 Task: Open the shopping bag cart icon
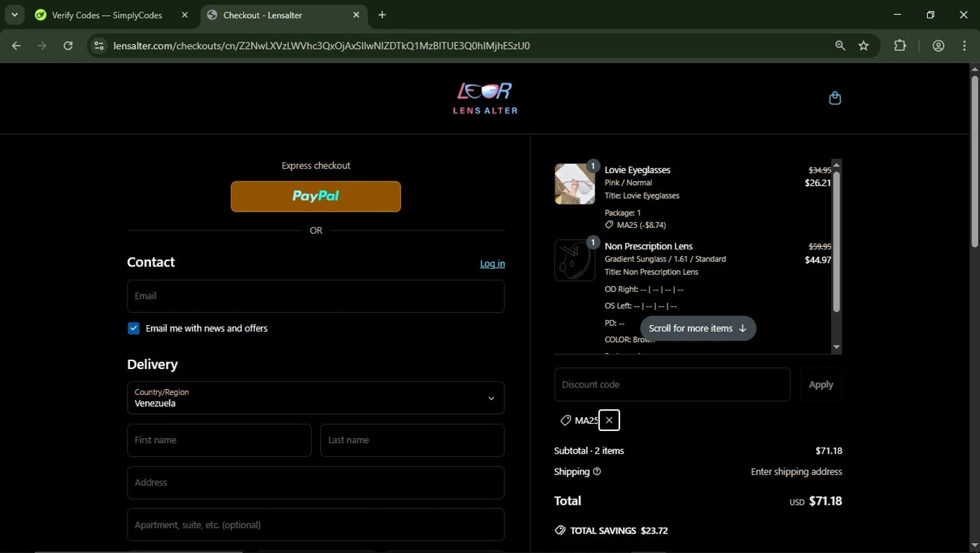(834, 98)
